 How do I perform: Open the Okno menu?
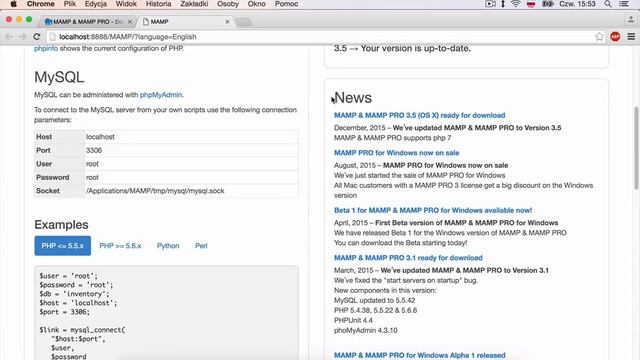pos(256,4)
